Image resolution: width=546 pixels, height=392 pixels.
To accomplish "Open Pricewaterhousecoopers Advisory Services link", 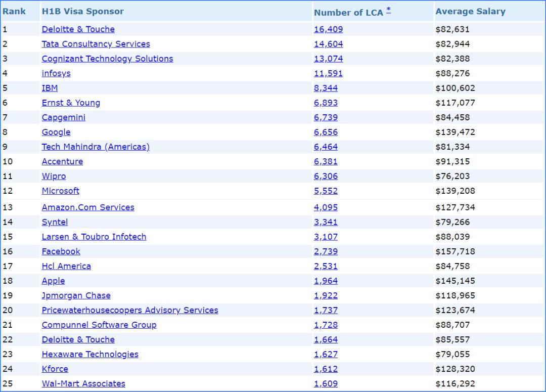I will (x=130, y=310).
